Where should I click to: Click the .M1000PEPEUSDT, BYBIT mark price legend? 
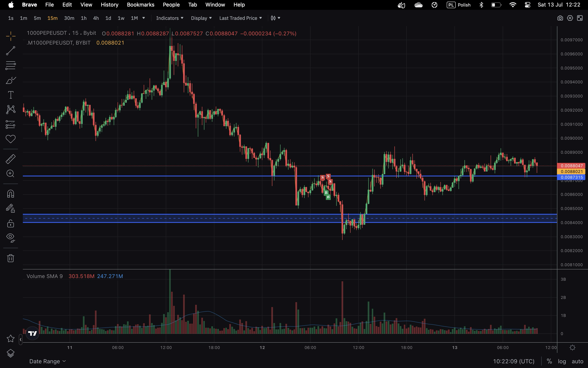59,43
